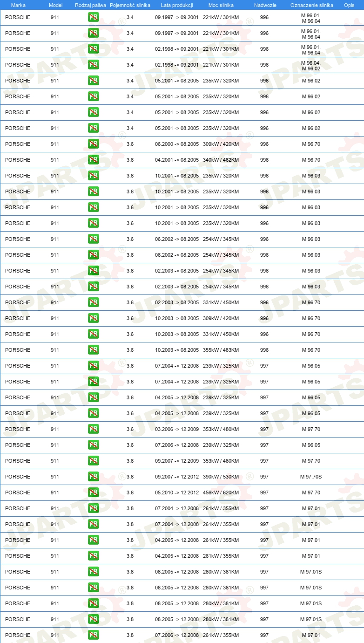
Task: Click M 96.05 in the 07.2006 -> 12.2008 row
Action: (311, 445)
